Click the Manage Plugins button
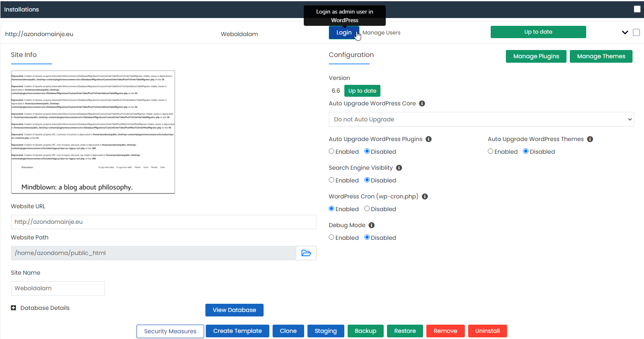The width and height of the screenshot is (644, 339). [x=536, y=56]
